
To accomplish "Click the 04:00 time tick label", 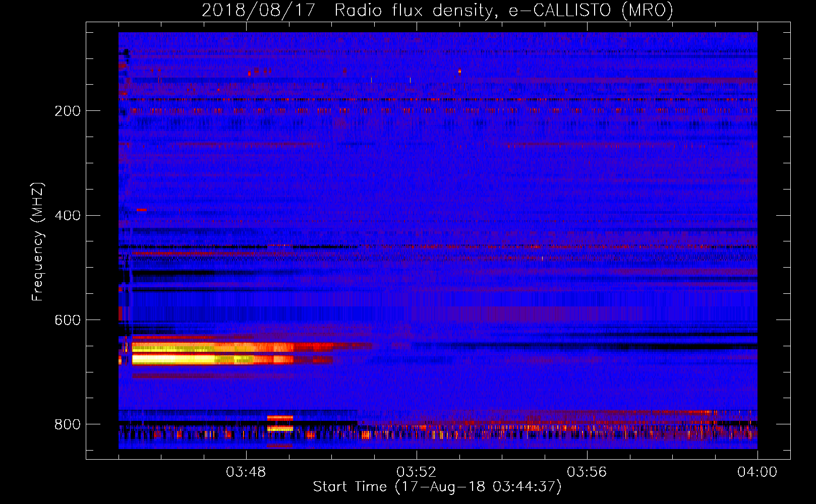I will [757, 472].
